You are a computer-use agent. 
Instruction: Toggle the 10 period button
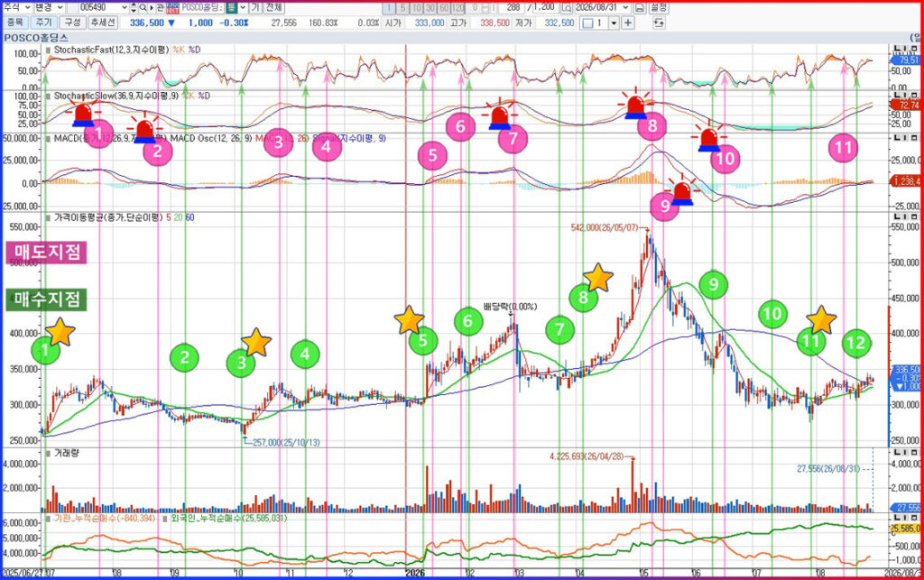417,7
